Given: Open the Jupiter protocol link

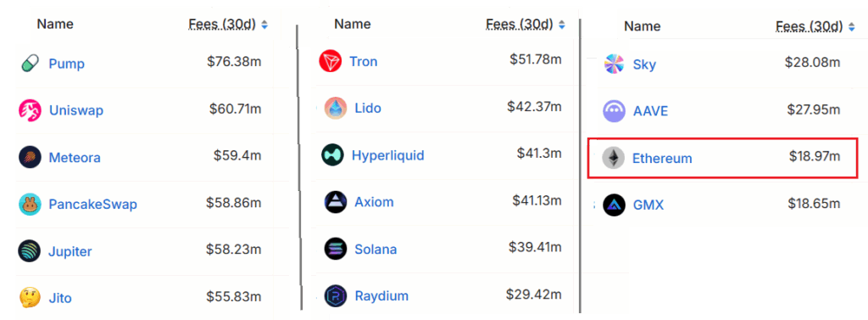Looking at the screenshot, I should coord(70,252).
